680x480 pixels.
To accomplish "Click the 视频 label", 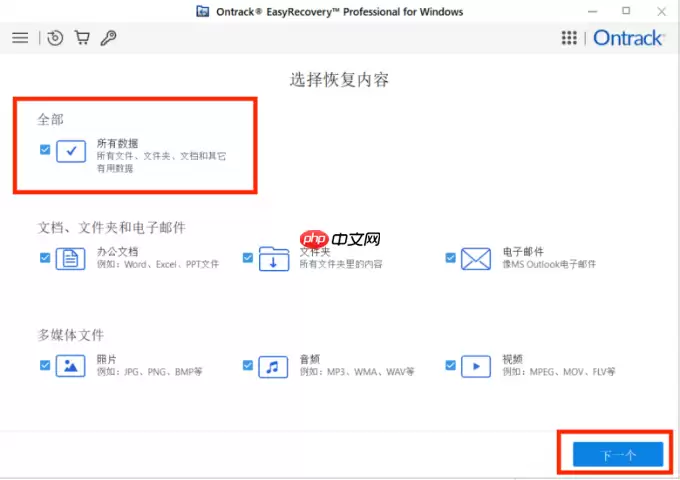I will 513,359.
